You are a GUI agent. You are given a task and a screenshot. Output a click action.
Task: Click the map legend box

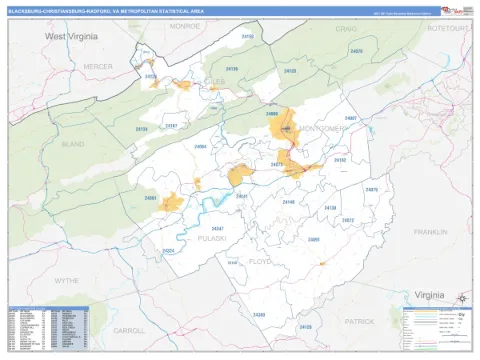(437, 329)
